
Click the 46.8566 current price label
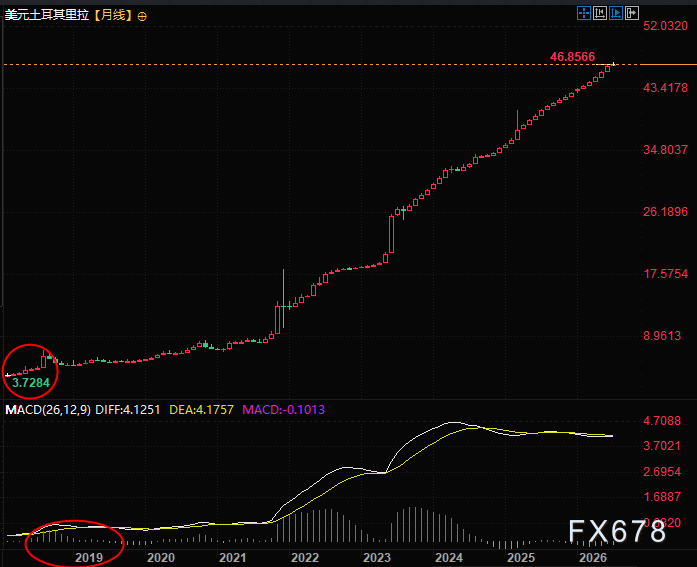tap(572, 57)
